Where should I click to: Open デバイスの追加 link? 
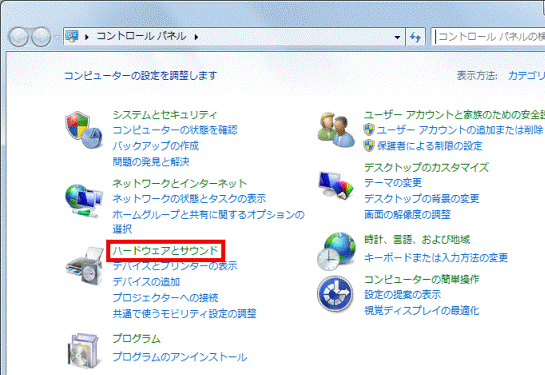coord(146,282)
